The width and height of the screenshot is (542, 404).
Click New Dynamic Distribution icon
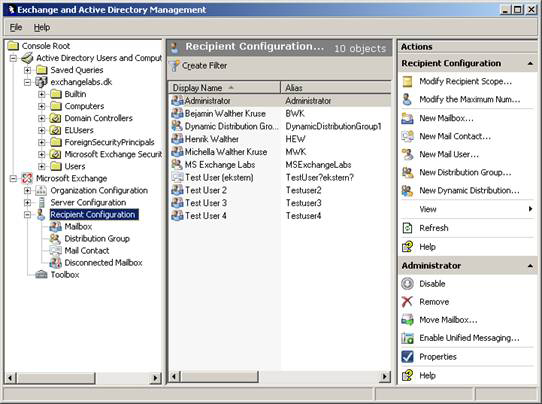click(408, 190)
